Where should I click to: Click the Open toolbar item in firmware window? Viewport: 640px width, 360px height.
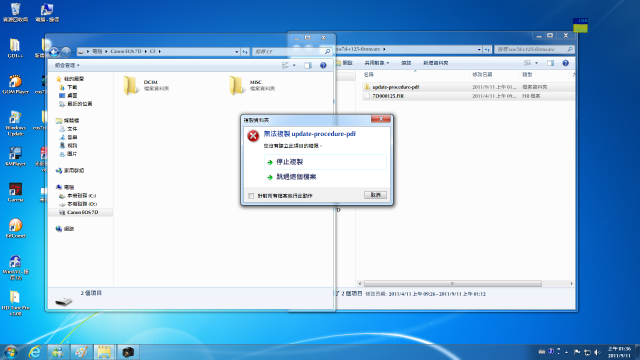point(344,63)
